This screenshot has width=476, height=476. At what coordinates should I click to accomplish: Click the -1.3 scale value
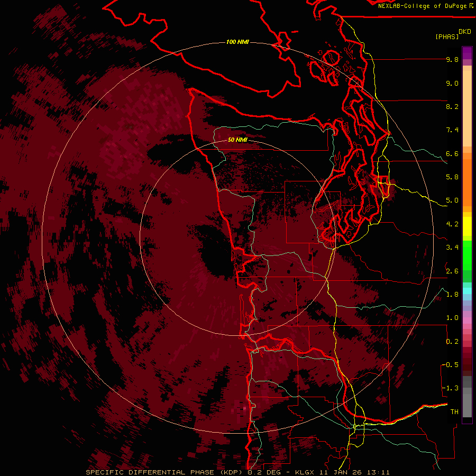[x=450, y=388]
